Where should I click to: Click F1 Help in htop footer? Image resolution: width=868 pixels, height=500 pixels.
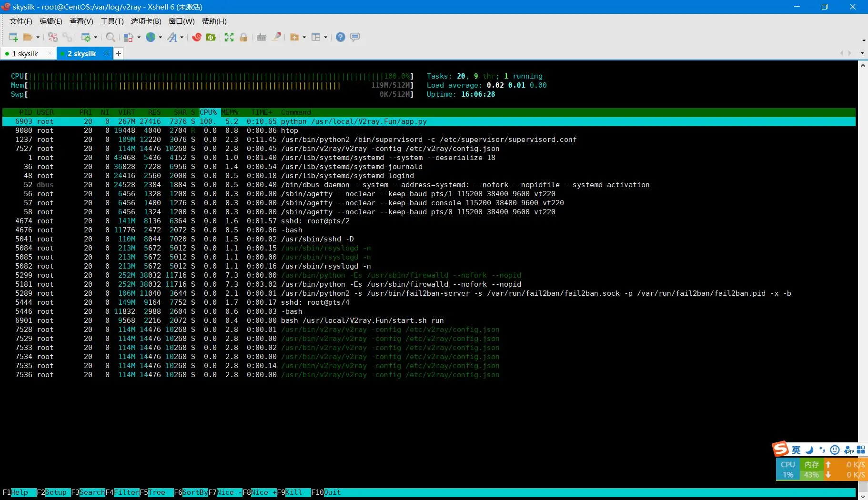point(19,492)
